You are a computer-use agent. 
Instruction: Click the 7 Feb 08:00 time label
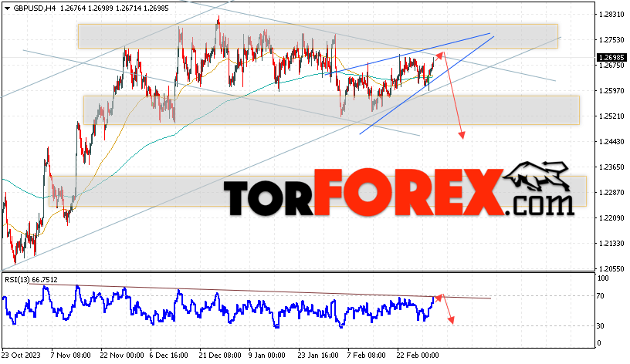367,356
